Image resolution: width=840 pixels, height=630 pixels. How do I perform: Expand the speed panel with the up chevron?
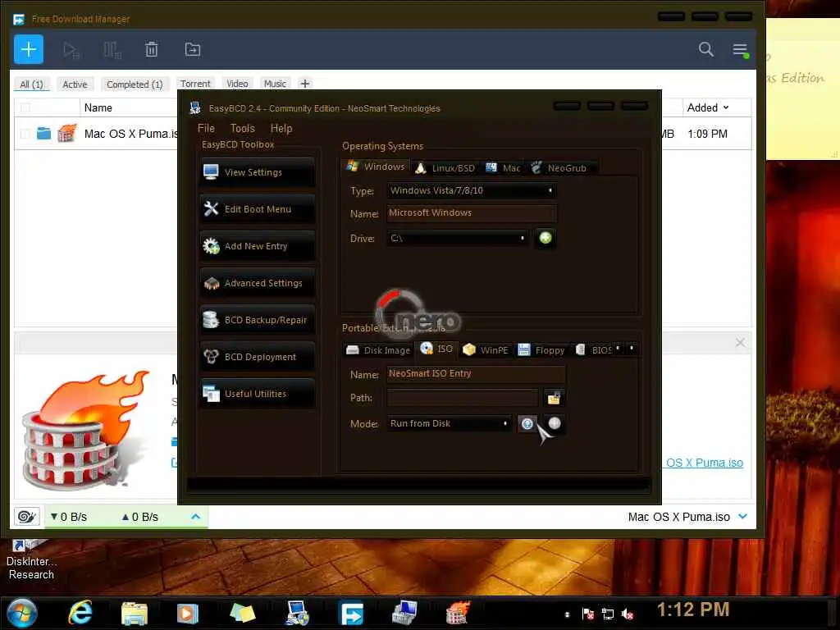(195, 517)
